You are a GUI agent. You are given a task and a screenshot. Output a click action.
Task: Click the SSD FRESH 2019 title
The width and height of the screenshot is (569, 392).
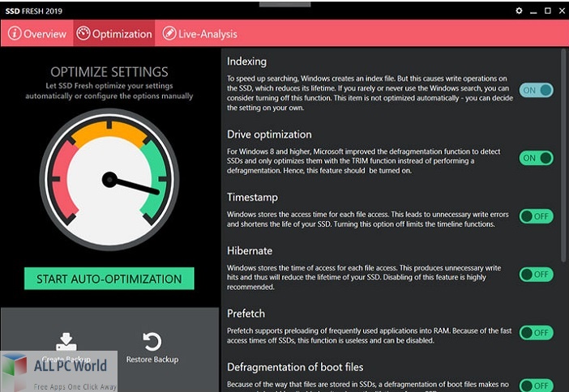34,11
